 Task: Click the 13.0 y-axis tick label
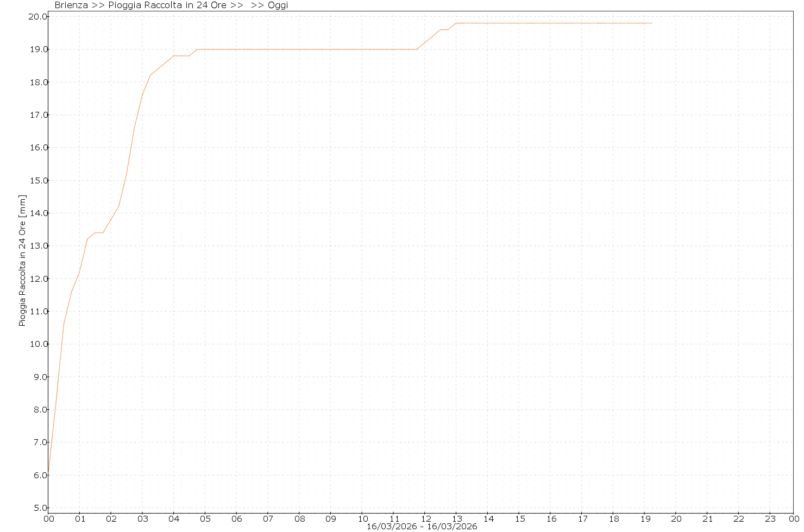pyautogui.click(x=37, y=246)
